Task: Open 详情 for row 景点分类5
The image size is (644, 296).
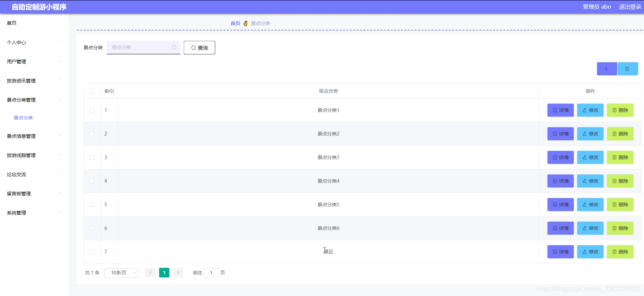Action: pos(561,204)
